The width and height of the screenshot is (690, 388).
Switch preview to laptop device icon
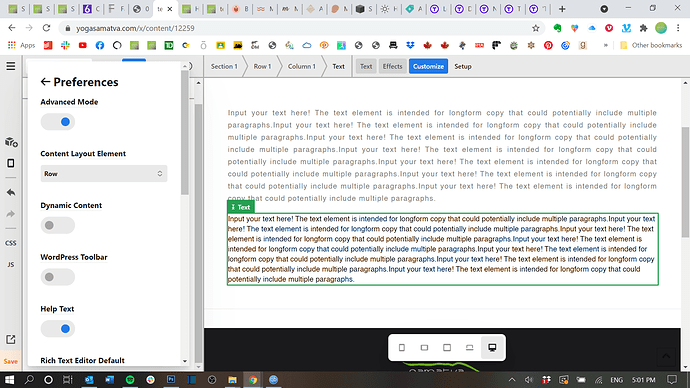[x=470, y=348]
